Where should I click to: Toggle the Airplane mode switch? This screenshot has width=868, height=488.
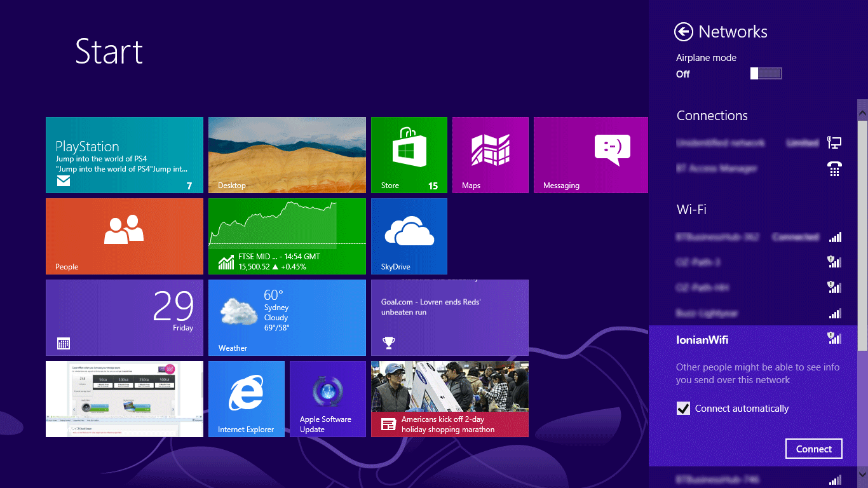(x=766, y=74)
